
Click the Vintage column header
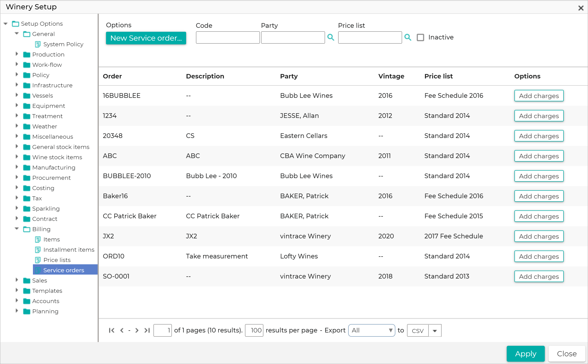tap(391, 76)
